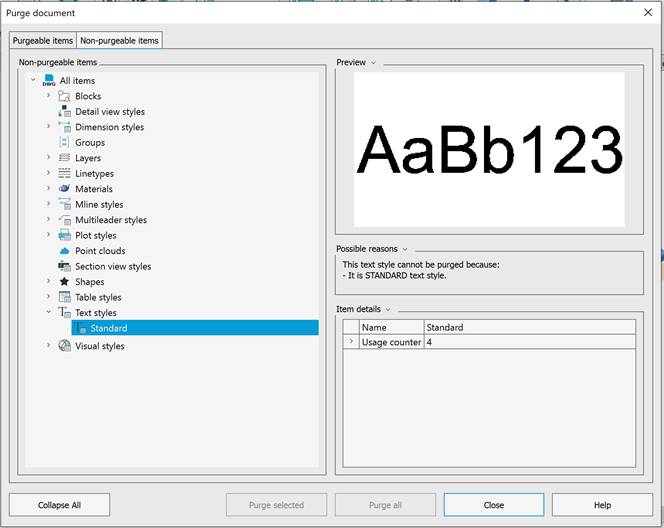The height and width of the screenshot is (528, 664).
Task: Click the 'Usage counter' property label
Action: [x=391, y=342]
